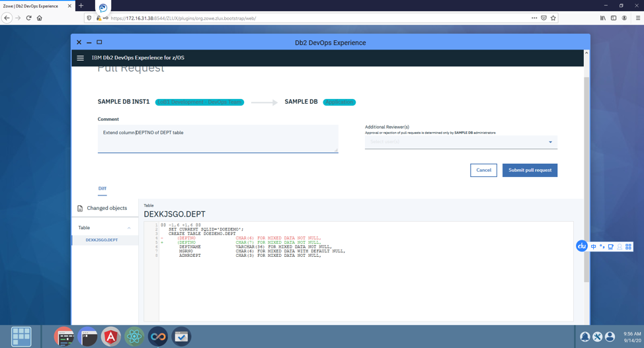Open the checkmark window app icon

pyautogui.click(x=181, y=337)
